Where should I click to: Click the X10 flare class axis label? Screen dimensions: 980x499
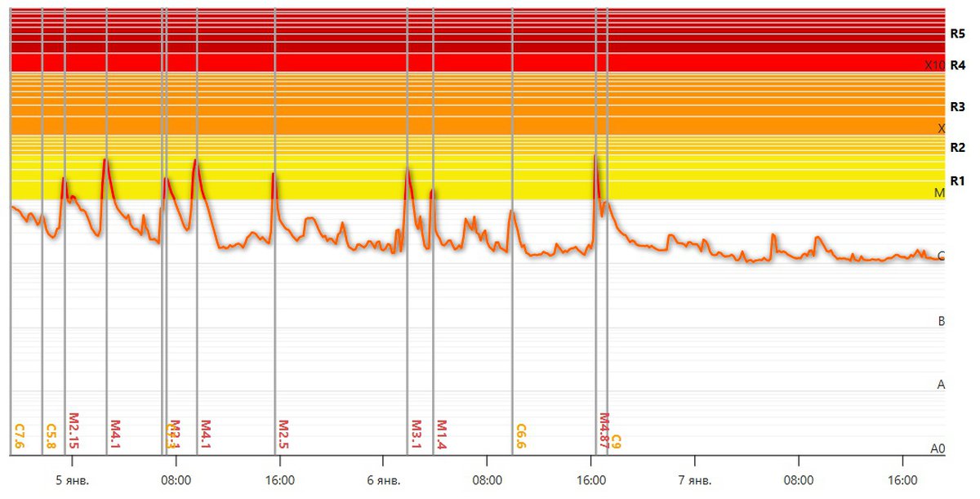[934, 65]
